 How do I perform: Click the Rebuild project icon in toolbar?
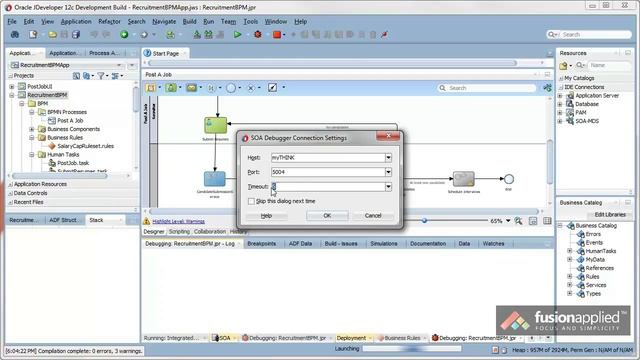(x=209, y=35)
